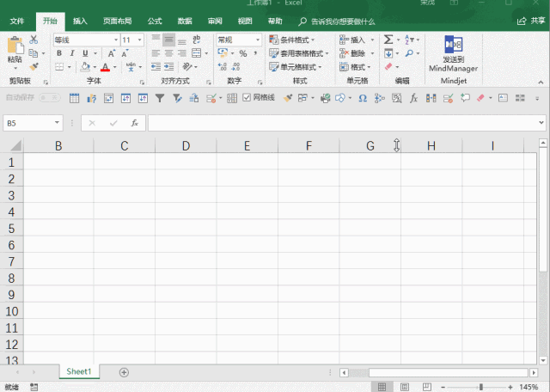The image size is (550, 392).
Task: Click Wrap Text icon
Action: (x=197, y=40)
